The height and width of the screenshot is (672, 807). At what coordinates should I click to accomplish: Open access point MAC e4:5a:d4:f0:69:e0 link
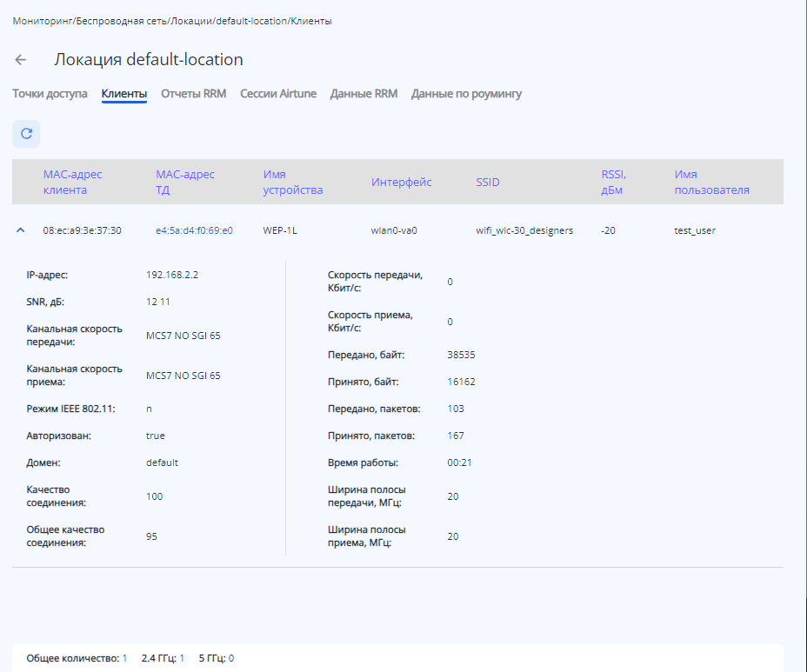click(194, 230)
